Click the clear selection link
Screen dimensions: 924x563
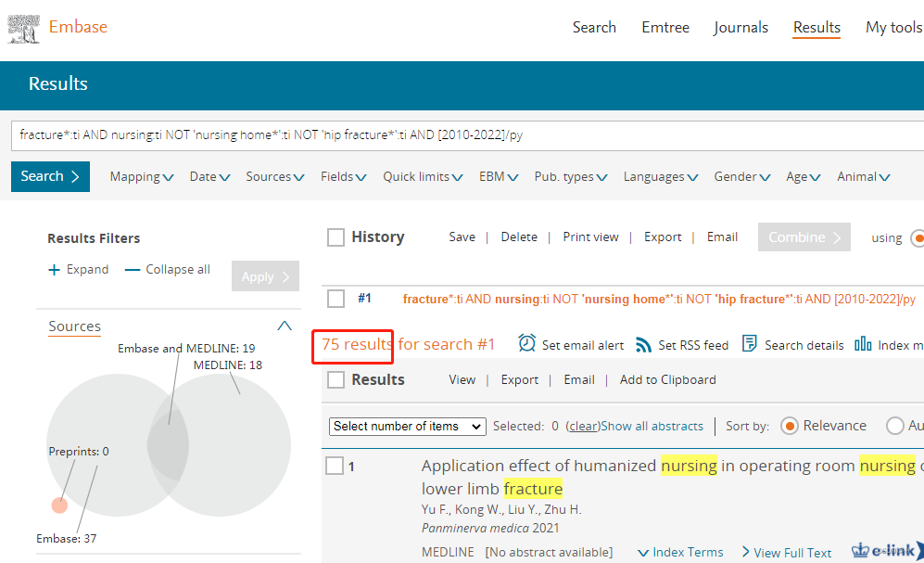coord(583,427)
